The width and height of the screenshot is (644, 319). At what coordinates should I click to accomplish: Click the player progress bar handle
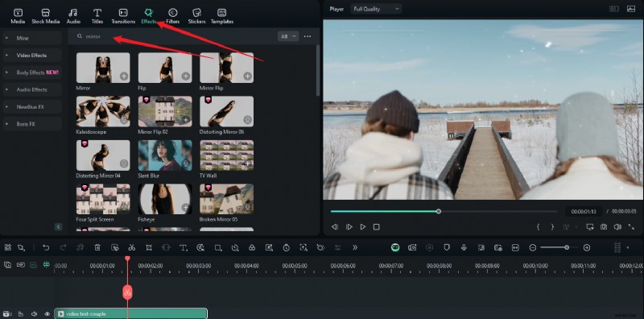(439, 211)
